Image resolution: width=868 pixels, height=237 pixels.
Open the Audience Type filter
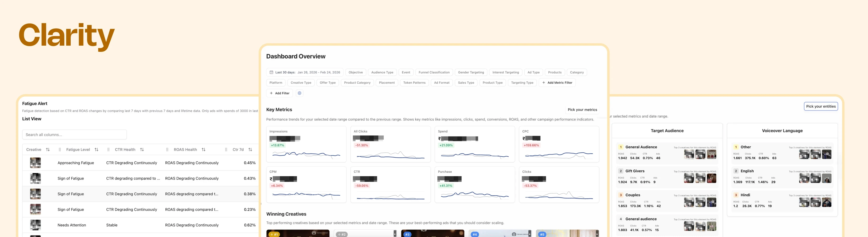(382, 72)
